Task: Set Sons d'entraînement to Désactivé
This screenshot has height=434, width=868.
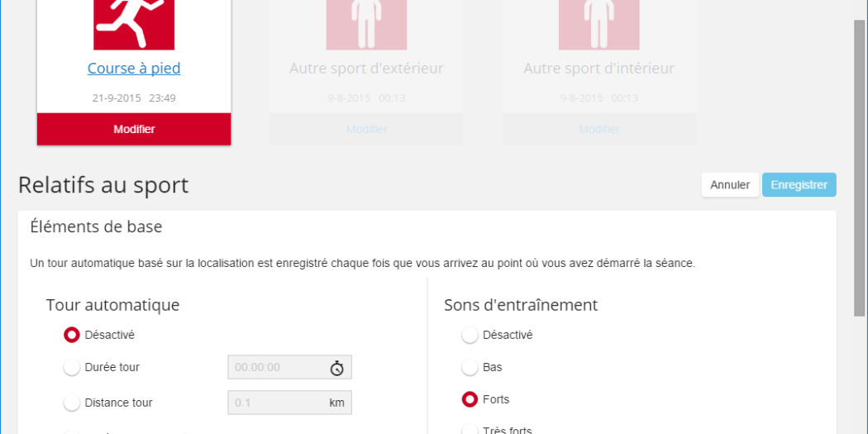Action: [x=470, y=335]
